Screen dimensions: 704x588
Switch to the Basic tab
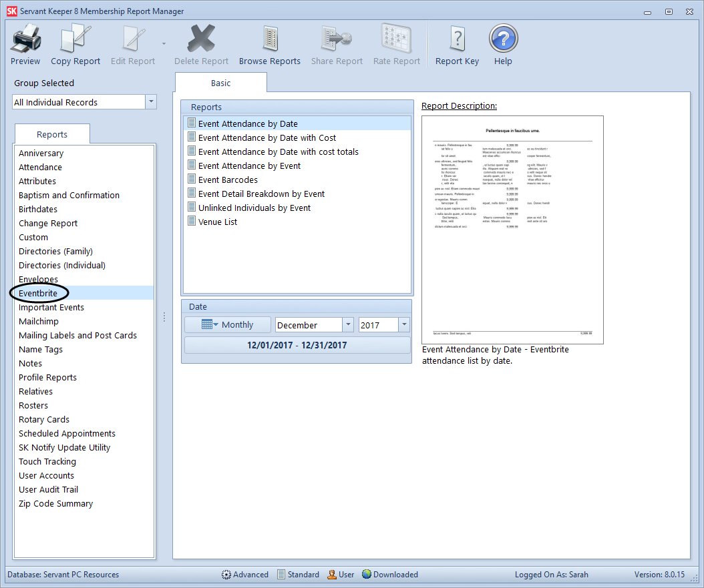(x=220, y=83)
